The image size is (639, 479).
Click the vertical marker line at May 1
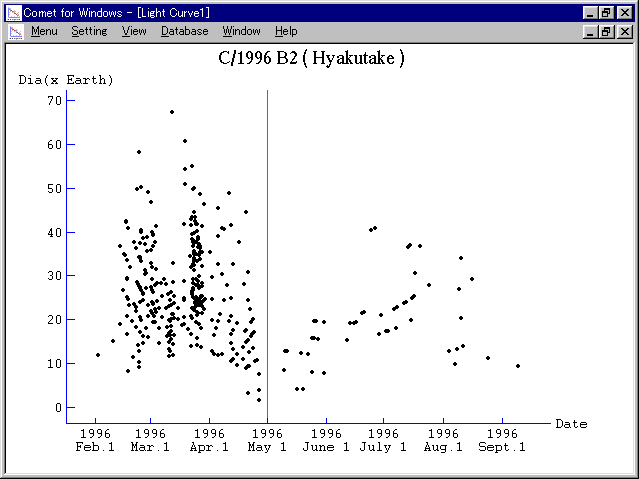point(267,250)
